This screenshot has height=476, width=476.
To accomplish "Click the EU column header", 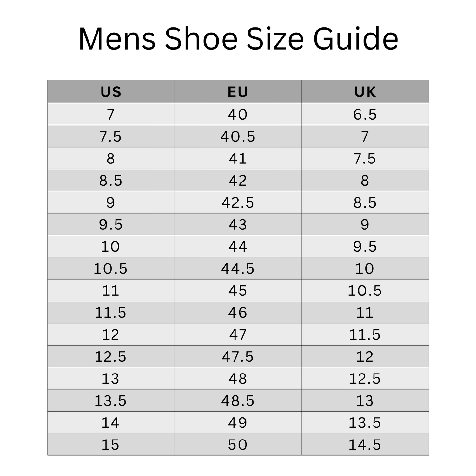I will (x=238, y=92).
